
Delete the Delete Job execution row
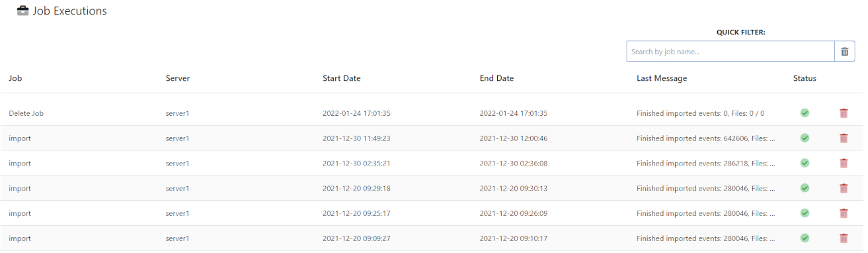(x=844, y=113)
